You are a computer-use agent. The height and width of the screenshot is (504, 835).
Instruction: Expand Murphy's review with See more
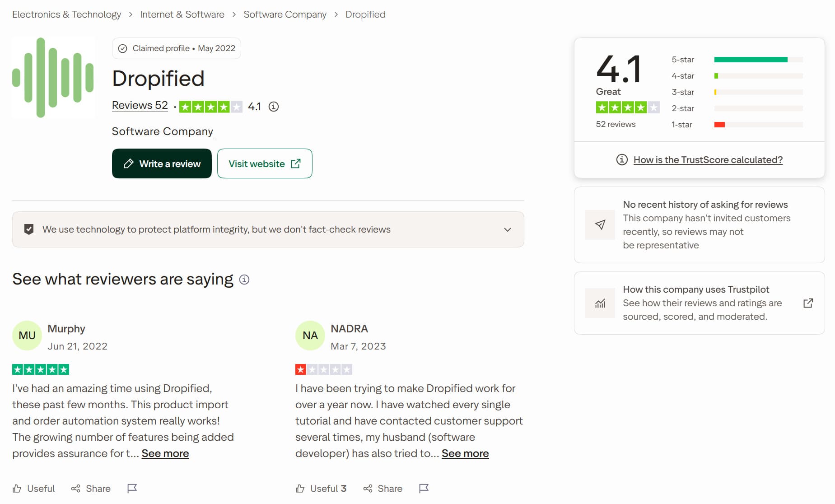[165, 453]
